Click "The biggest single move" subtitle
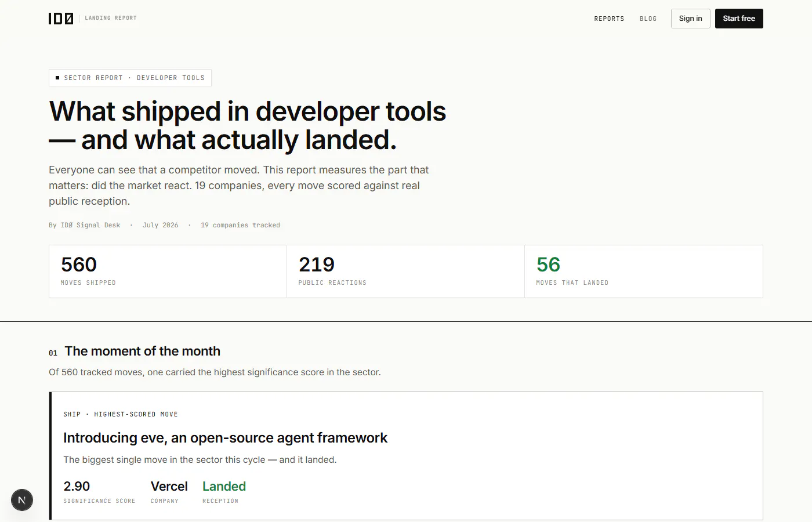This screenshot has width=812, height=522. (200, 459)
